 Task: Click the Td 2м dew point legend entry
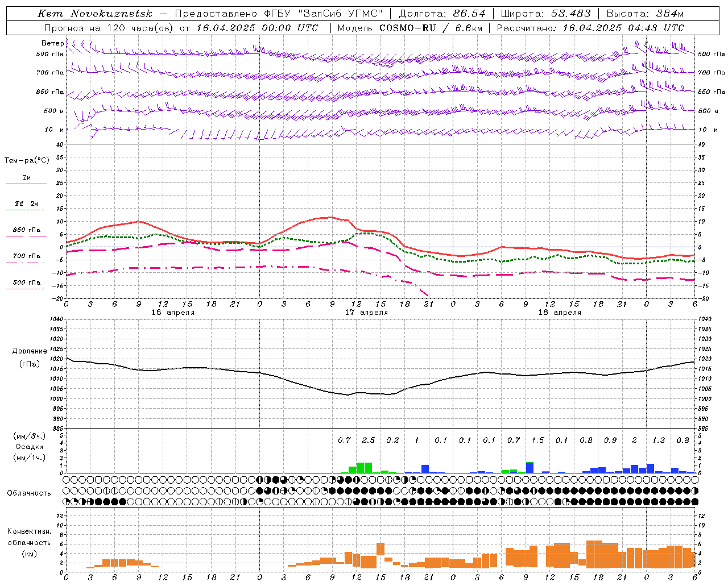pos(26,203)
